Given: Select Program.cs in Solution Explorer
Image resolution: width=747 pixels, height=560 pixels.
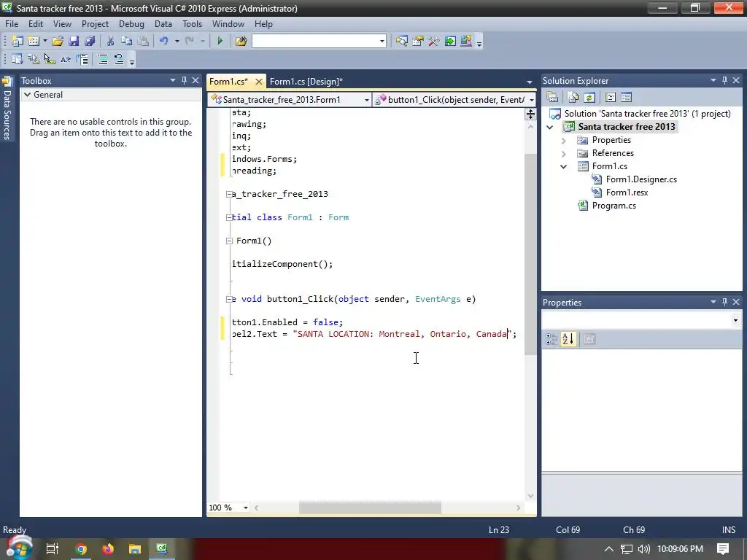Looking at the screenshot, I should (x=614, y=206).
